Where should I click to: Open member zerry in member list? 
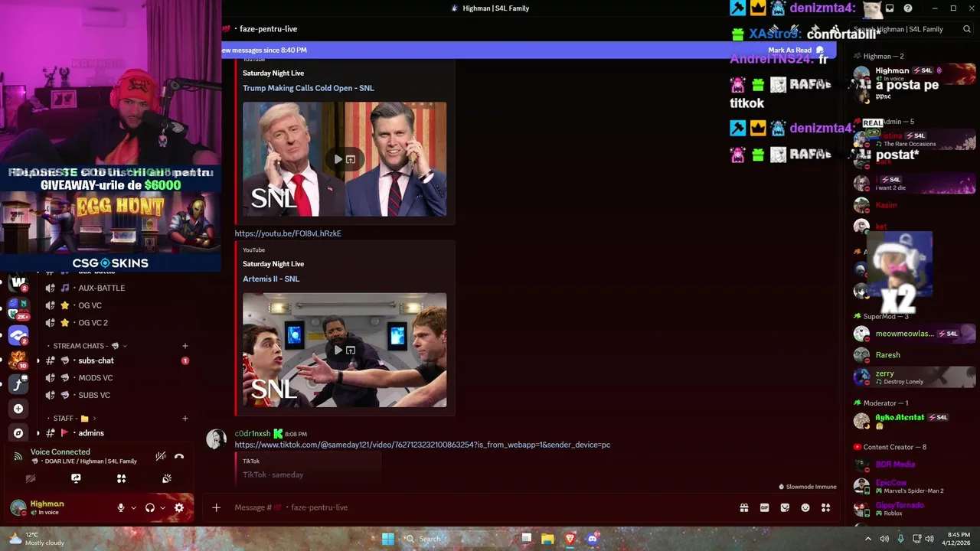[914, 377]
